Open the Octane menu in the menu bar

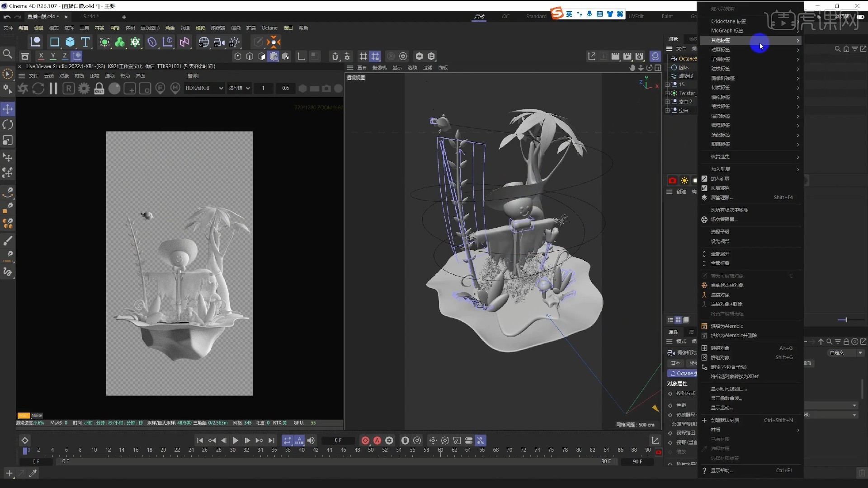coord(269,28)
